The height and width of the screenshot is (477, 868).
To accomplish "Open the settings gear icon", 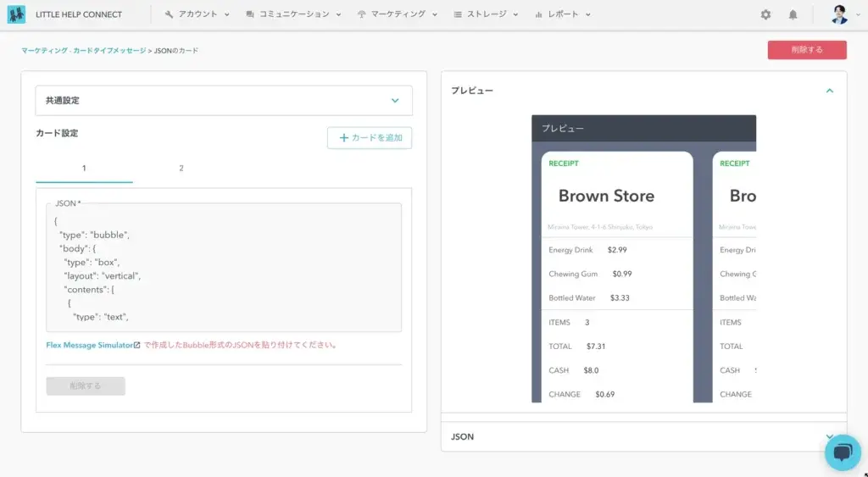I will (x=765, y=14).
